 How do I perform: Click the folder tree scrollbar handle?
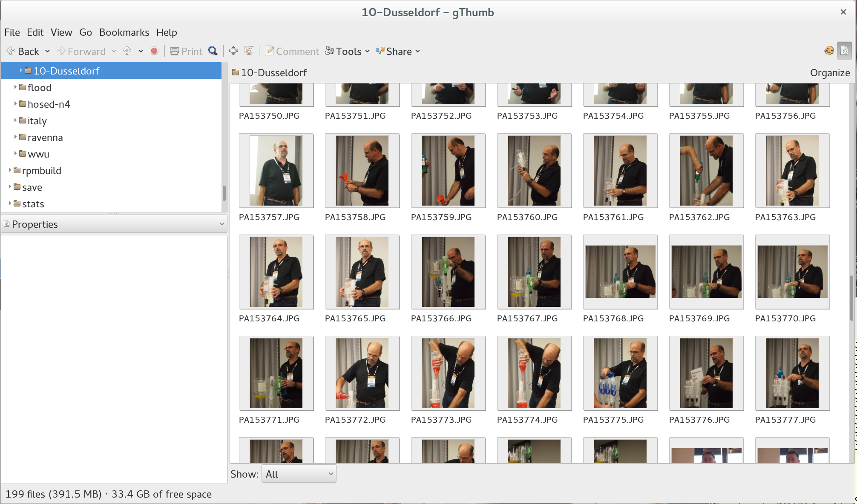pyautogui.click(x=224, y=193)
